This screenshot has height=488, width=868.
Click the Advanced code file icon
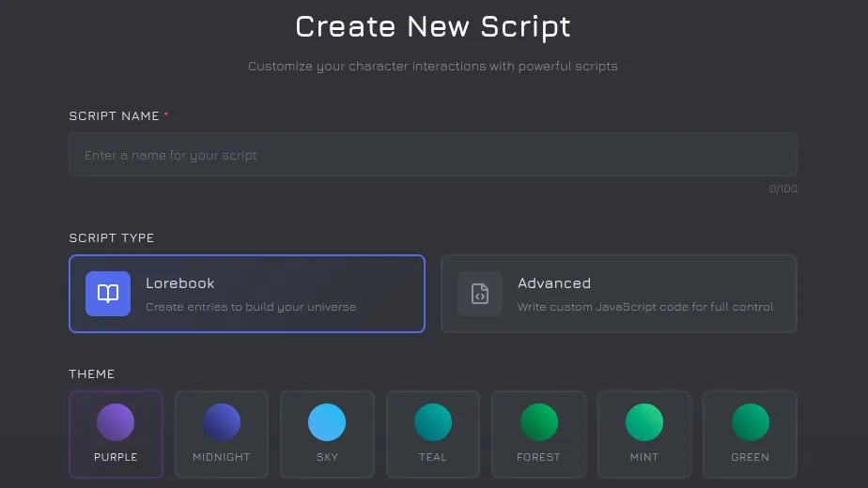click(x=480, y=294)
